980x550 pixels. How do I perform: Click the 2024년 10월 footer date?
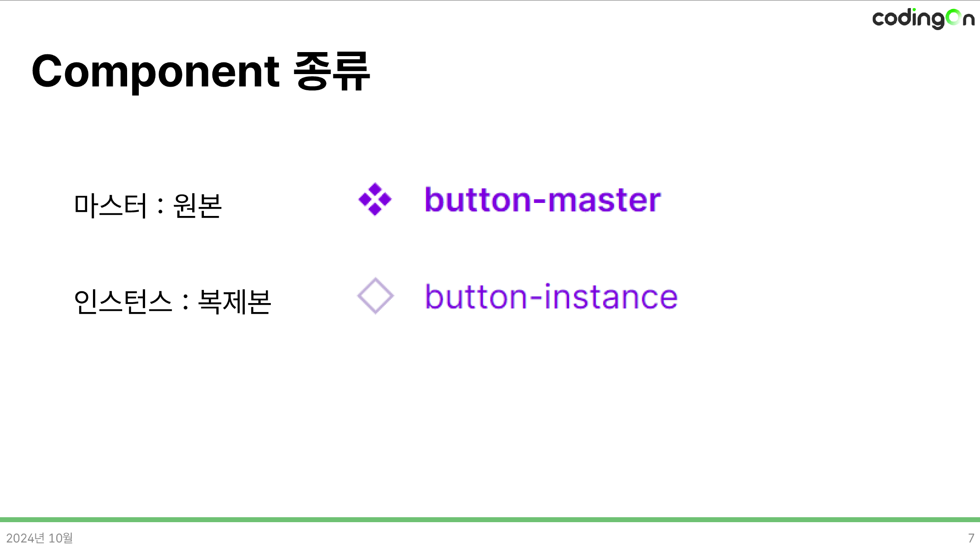tap(40, 538)
